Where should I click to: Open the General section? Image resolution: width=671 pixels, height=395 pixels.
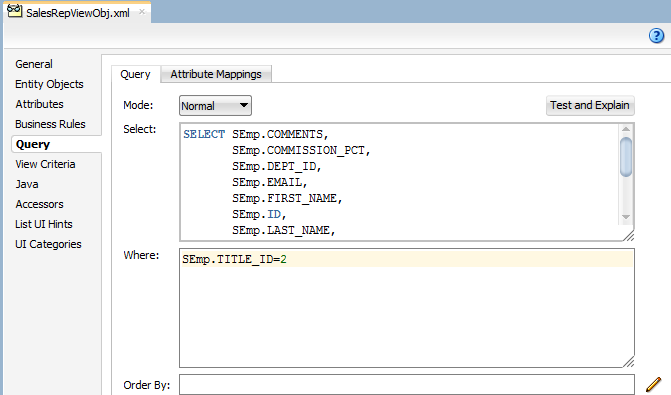[34, 64]
